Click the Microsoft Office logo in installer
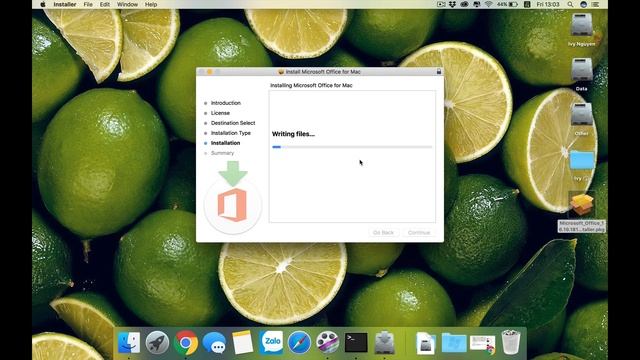The image size is (640, 360). click(232, 205)
